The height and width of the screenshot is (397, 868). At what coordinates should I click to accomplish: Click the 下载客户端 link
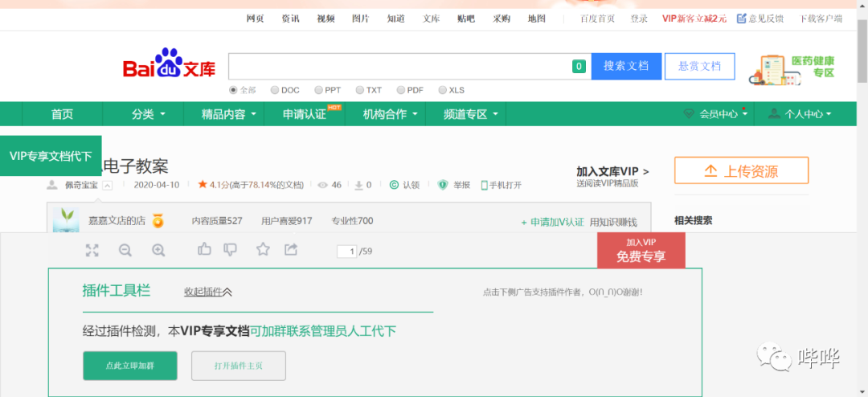point(821,18)
